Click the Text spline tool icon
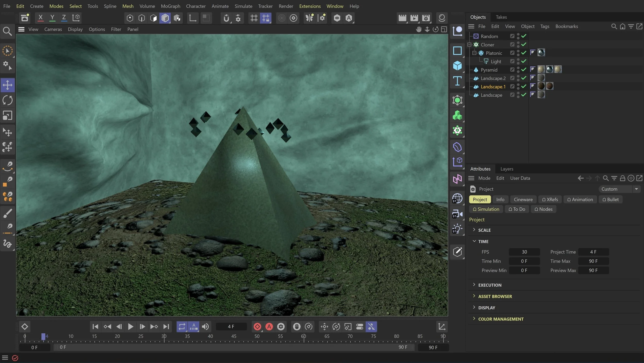Image resolution: width=644 pixels, height=363 pixels. click(457, 81)
